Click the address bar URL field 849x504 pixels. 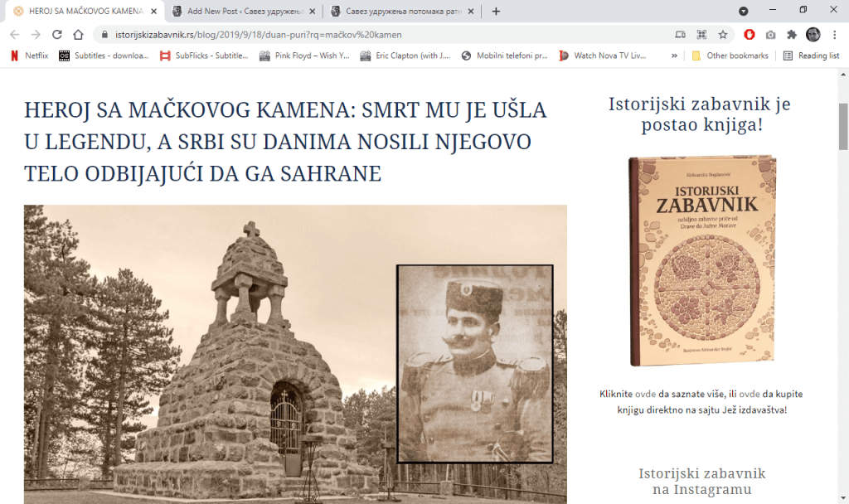click(373, 35)
